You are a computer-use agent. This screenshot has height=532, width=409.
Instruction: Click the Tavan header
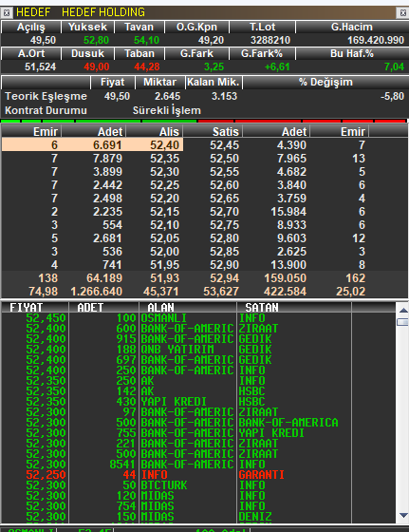click(x=139, y=27)
